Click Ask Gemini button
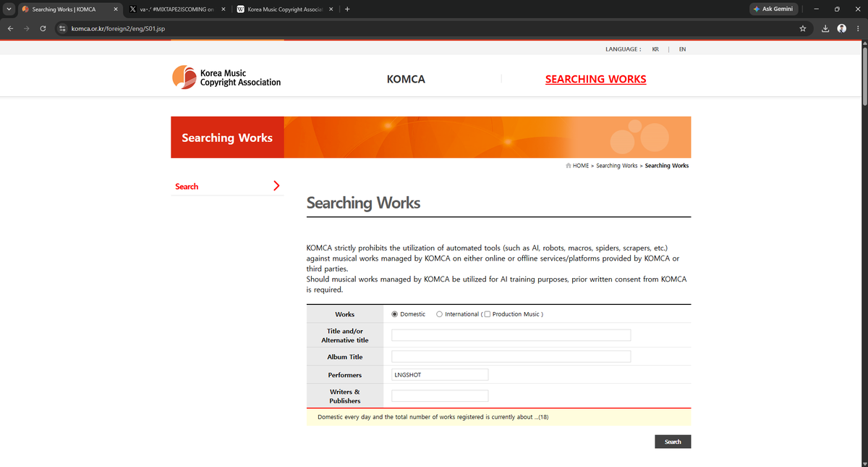Screen dimensions: 868x467 tap(773, 9)
